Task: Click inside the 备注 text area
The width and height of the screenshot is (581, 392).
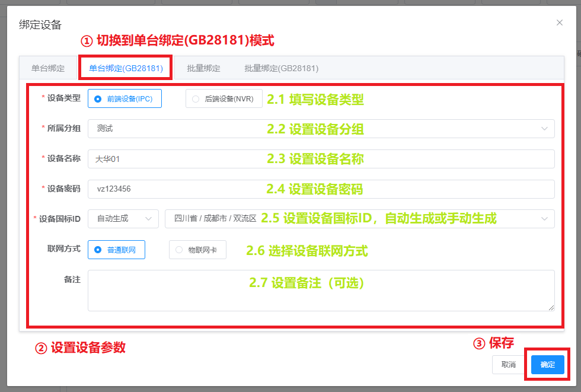Action: (321, 291)
